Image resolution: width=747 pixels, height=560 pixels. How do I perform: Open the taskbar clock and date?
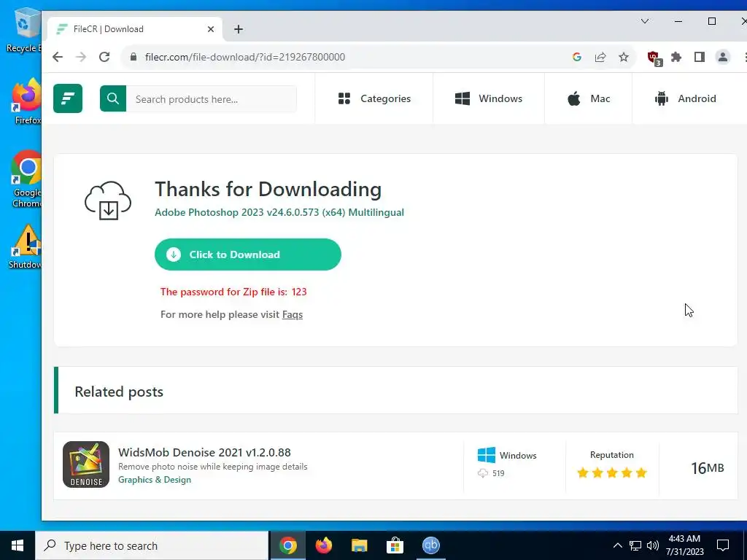tap(684, 545)
